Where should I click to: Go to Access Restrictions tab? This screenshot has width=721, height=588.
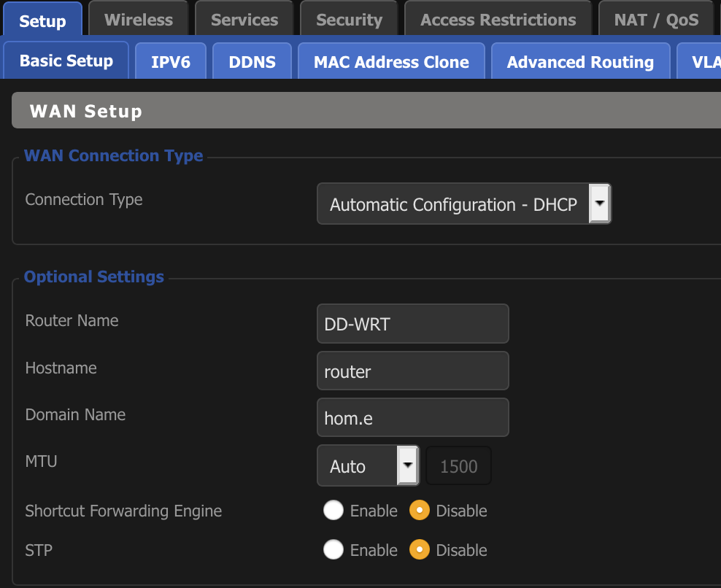pos(498,20)
